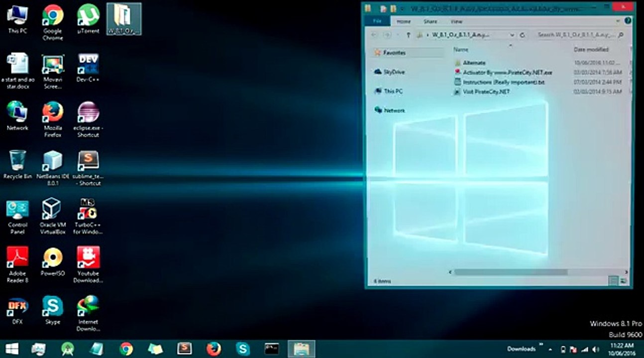Refresh the current Explorer folder
This screenshot has width=644, height=358.
tap(522, 35)
